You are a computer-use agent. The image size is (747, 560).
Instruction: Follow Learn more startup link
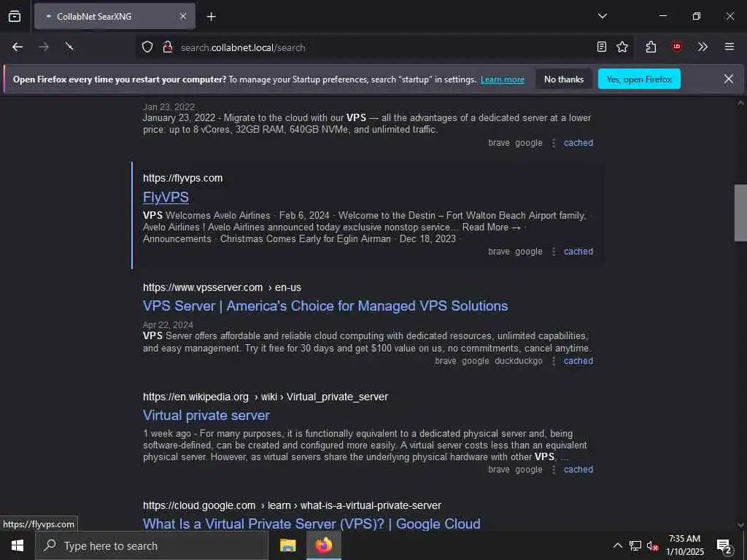(x=503, y=79)
